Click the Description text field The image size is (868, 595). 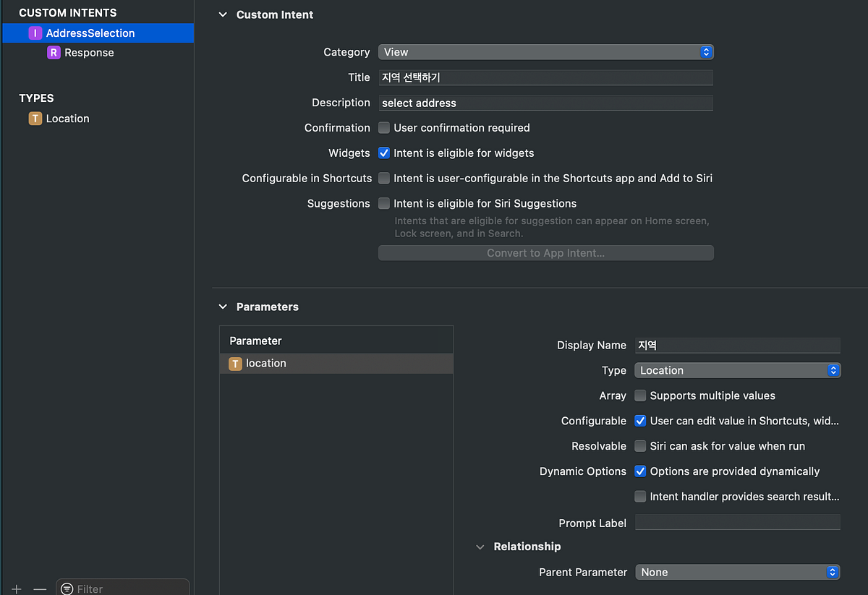[545, 103]
